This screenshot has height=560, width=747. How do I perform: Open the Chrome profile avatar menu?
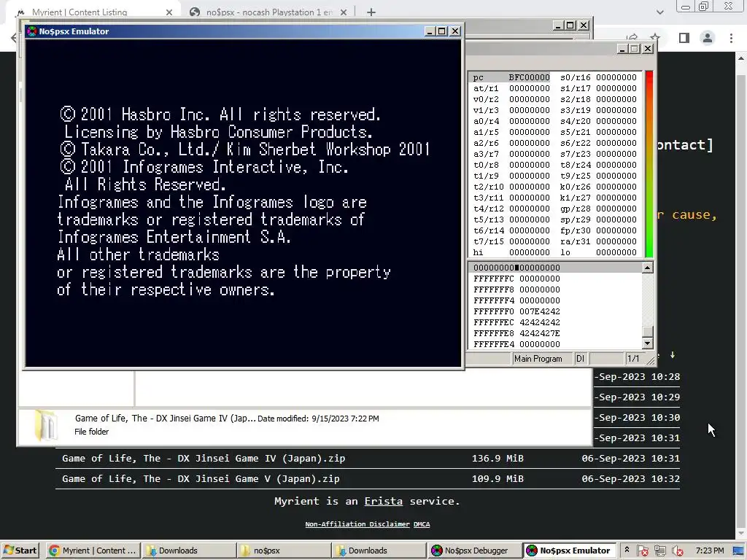[x=708, y=38]
